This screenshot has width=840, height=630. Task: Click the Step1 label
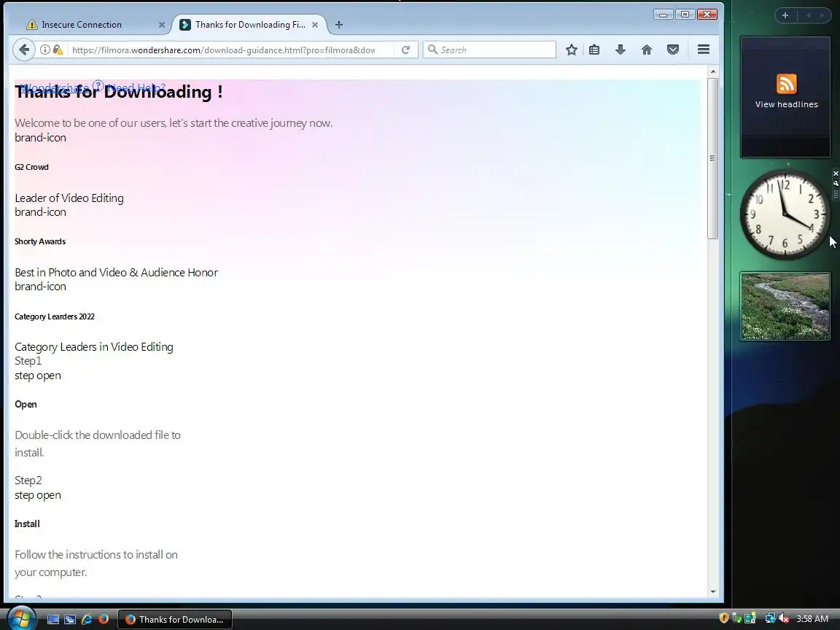pos(28,361)
